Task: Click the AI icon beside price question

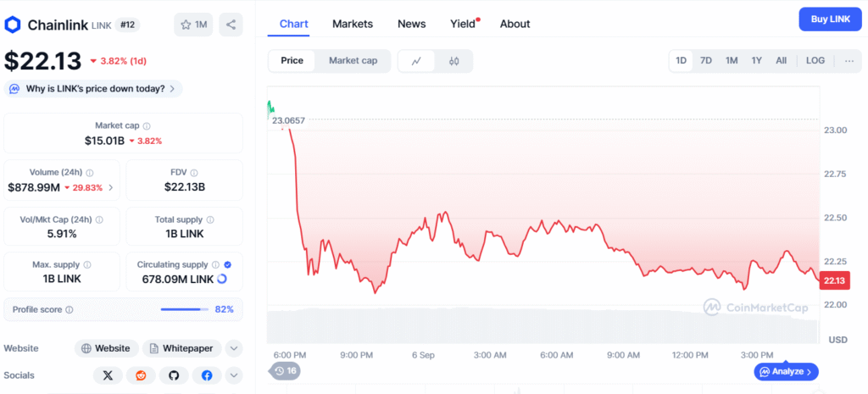Action: pos(15,88)
